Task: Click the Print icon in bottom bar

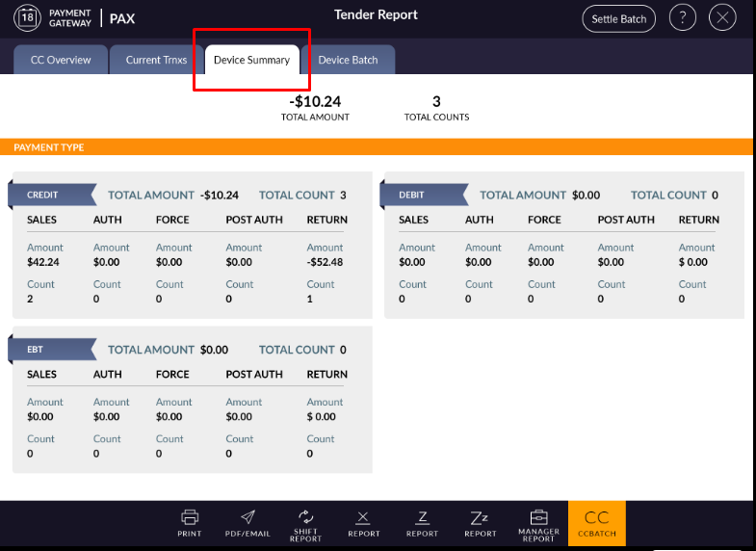Action: [190, 522]
